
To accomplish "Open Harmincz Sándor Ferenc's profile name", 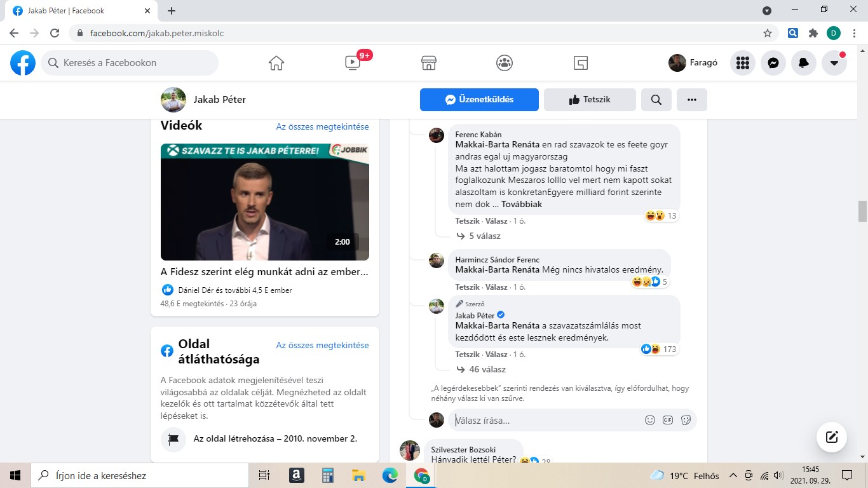I will (x=498, y=260).
